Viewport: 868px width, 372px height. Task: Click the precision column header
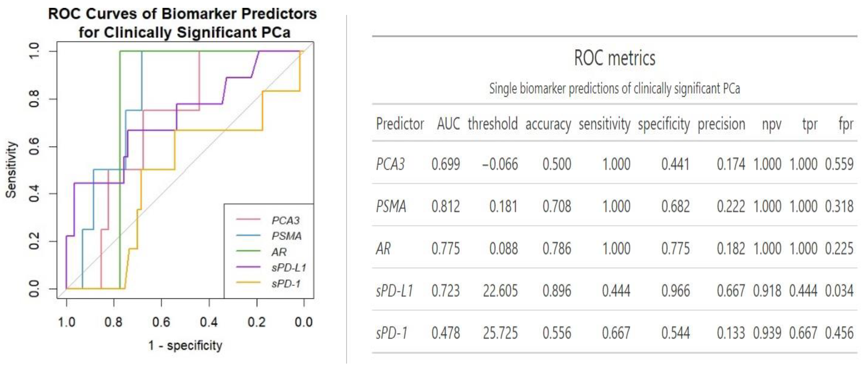[721, 124]
